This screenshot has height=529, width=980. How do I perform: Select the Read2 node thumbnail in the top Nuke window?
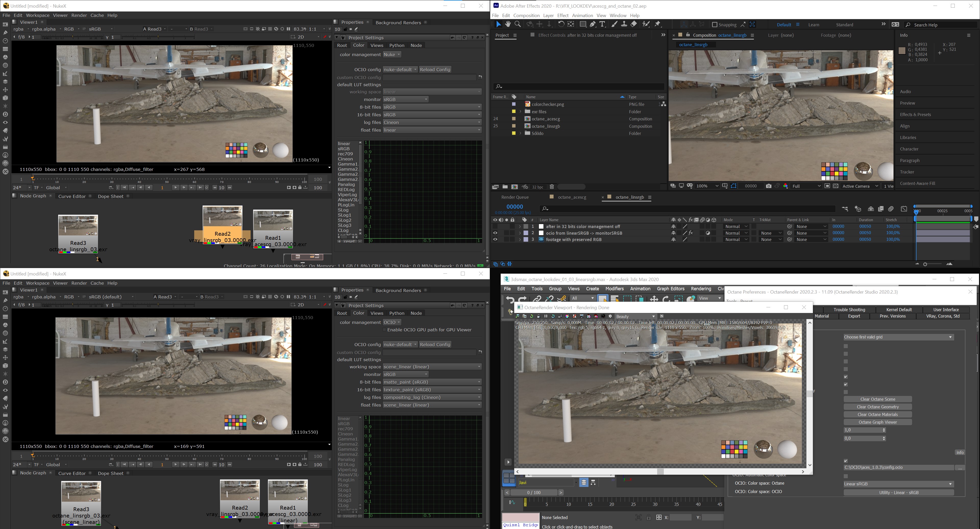pos(222,216)
